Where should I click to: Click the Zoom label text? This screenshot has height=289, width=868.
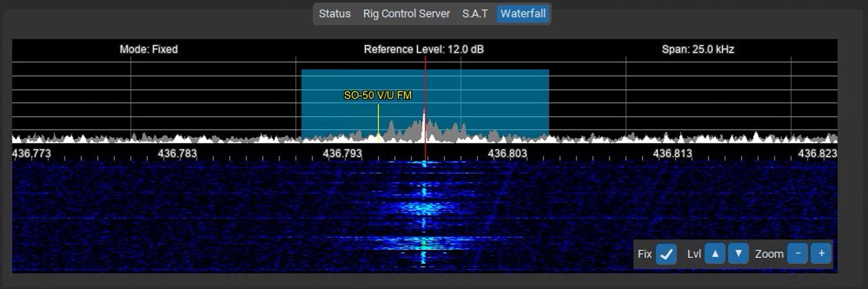pos(769,254)
